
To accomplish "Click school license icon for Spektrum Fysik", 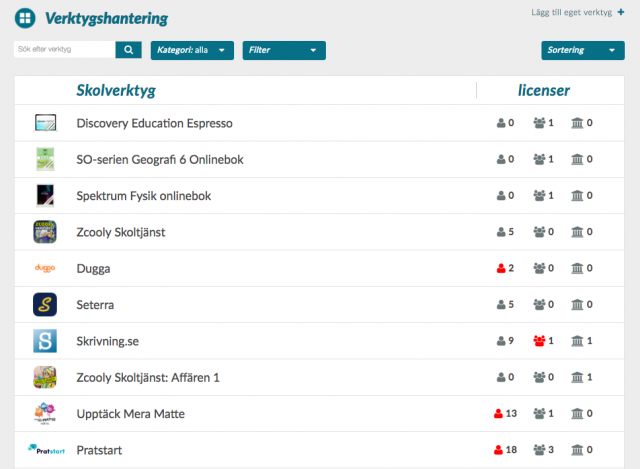I will click(577, 196).
